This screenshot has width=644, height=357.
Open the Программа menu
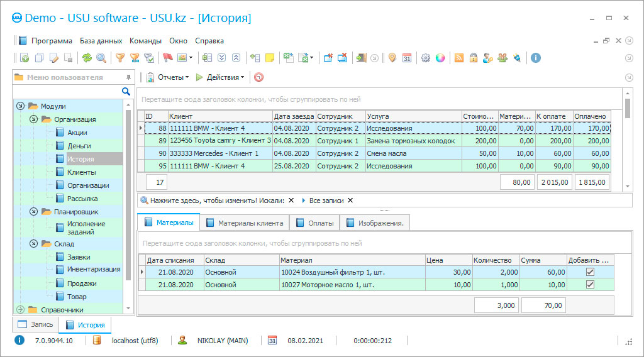tap(52, 41)
